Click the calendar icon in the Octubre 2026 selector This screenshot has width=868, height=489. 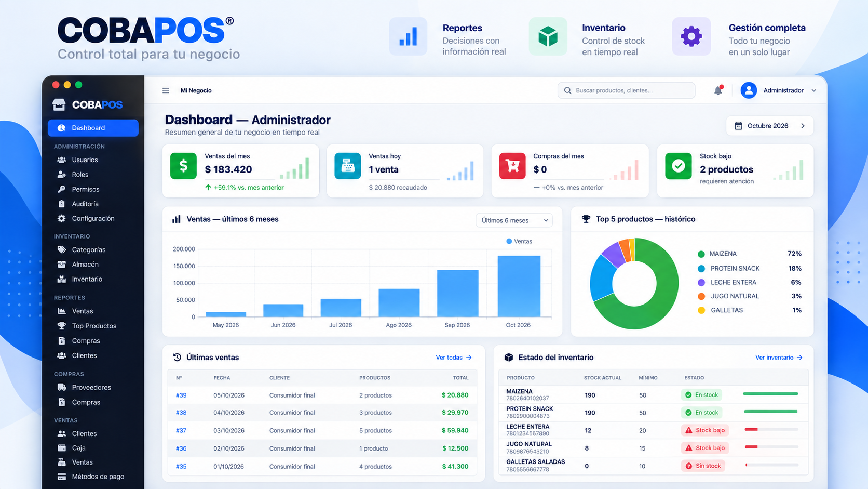click(x=738, y=126)
